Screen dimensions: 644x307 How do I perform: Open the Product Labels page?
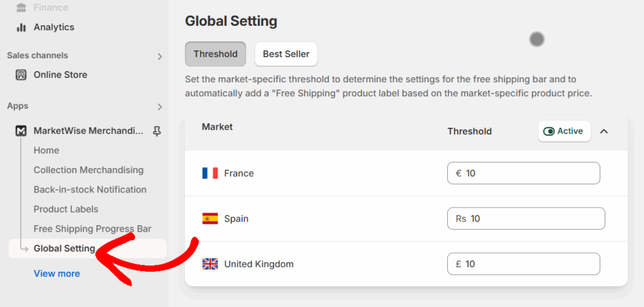point(66,209)
